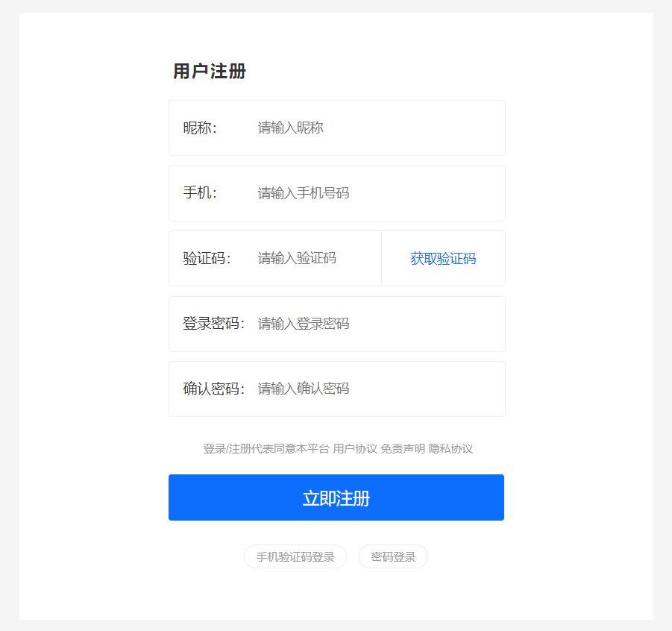The image size is (672, 631).
Task: Open the 隐私协议 privacy agreement link
Action: point(450,449)
